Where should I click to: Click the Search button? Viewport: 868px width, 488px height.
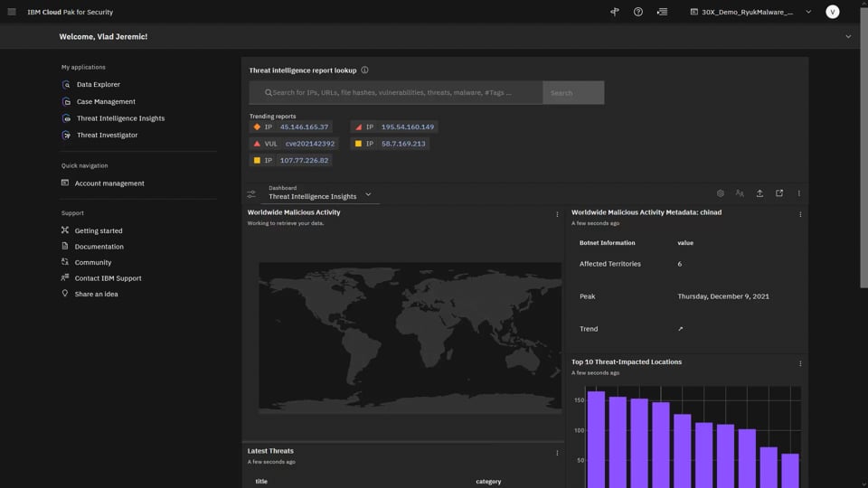[x=573, y=92]
